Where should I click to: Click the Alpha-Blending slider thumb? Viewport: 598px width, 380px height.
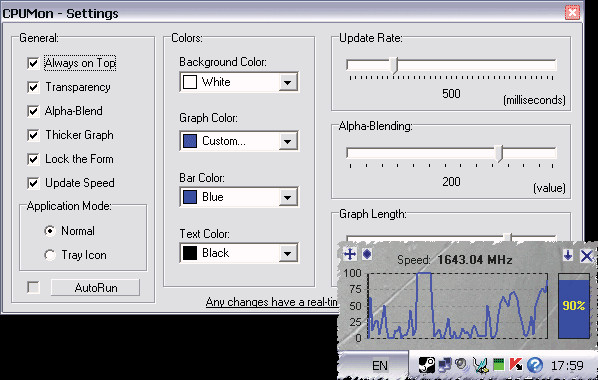(x=498, y=153)
